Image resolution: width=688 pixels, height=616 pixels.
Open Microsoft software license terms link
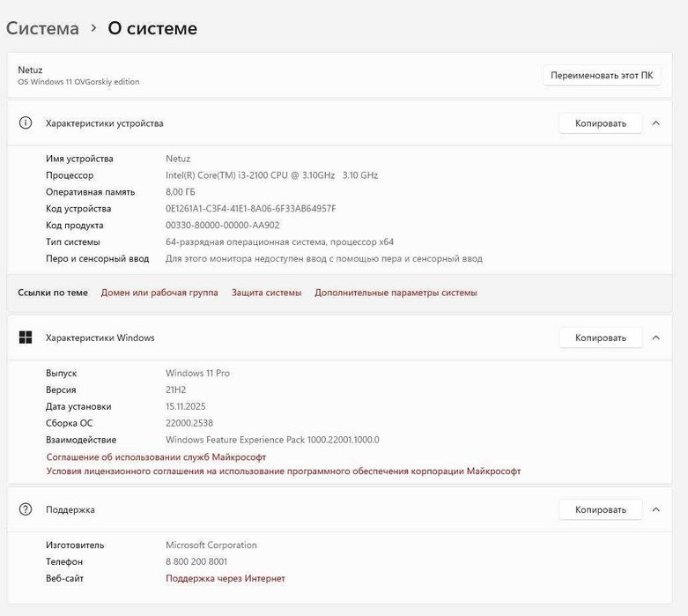(x=283, y=471)
